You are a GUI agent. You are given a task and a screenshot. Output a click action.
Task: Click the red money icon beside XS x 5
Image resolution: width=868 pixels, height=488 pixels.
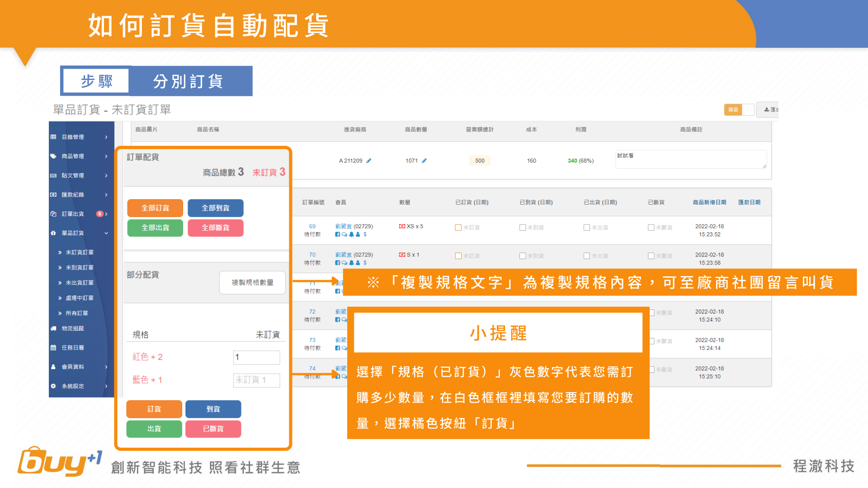402,226
